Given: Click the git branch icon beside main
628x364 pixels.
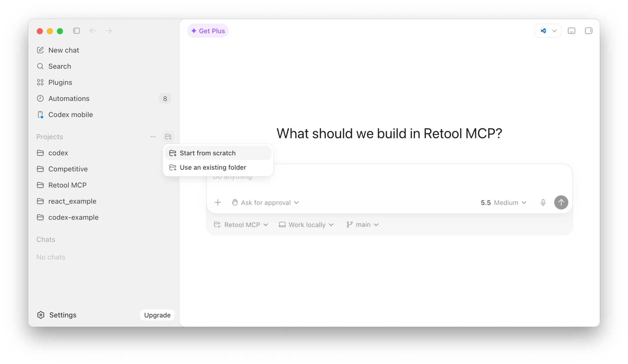Looking at the screenshot, I should [349, 225].
